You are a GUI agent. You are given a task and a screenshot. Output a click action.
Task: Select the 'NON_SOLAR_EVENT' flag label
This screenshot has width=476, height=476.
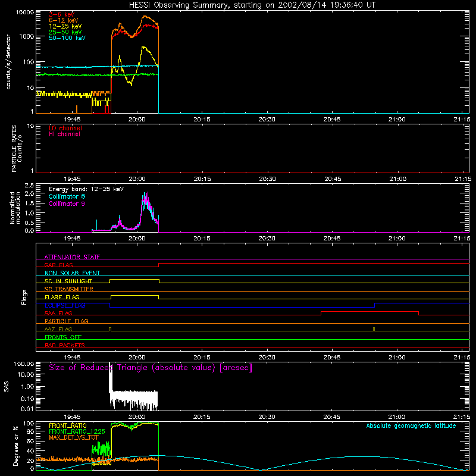[x=72, y=273]
